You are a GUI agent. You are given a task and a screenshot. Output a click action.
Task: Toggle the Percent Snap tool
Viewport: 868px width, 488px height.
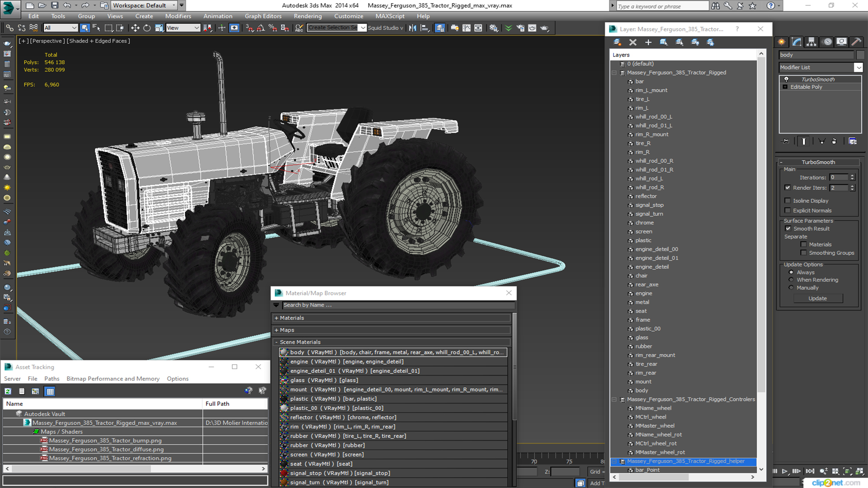(x=273, y=28)
